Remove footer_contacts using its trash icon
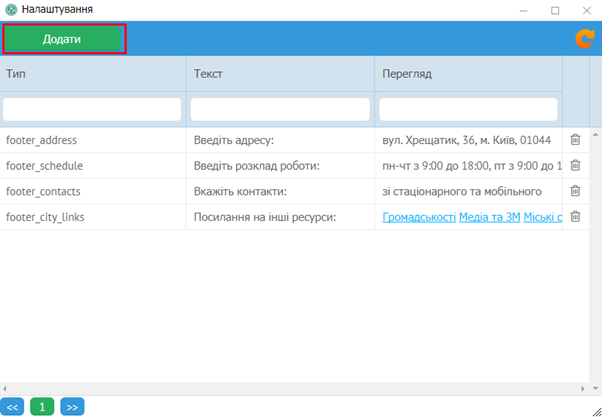Screen dimensions: 602x417 [575, 191]
